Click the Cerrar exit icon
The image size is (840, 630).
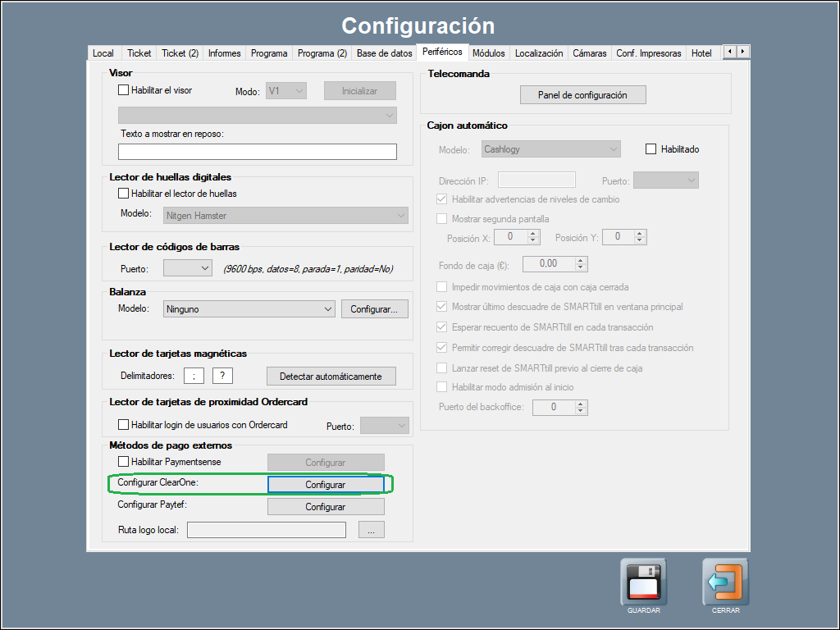(725, 582)
